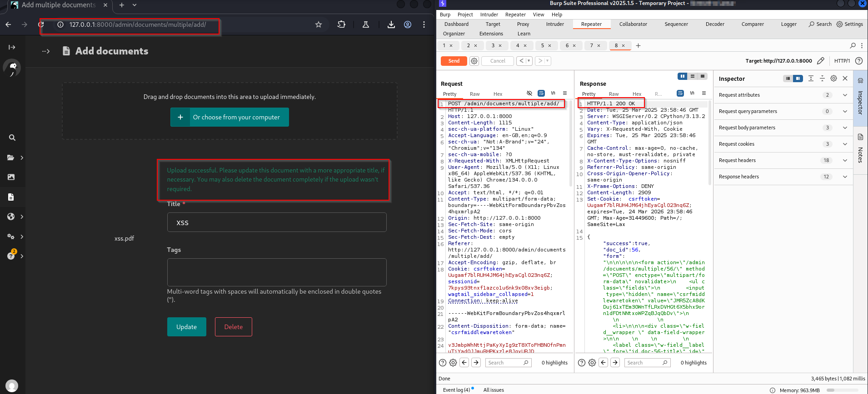Open a new Chrome tab

(122, 5)
